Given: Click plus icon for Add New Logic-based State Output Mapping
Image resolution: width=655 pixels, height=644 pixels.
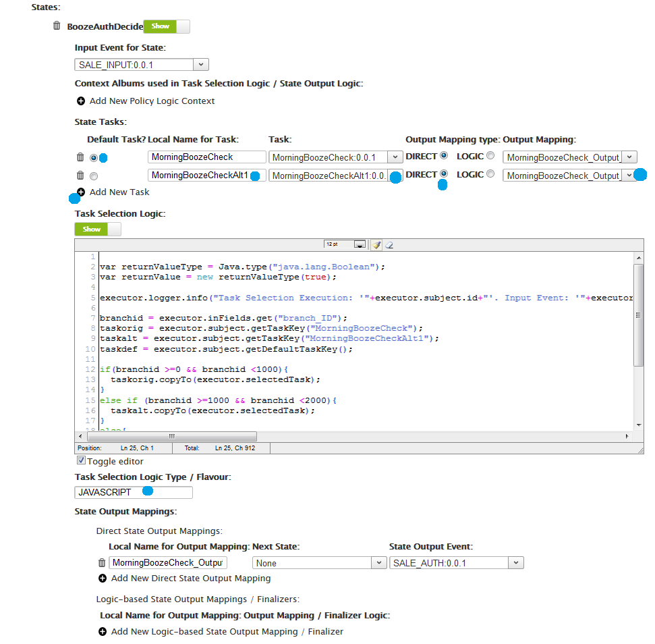Looking at the screenshot, I should tap(103, 631).
